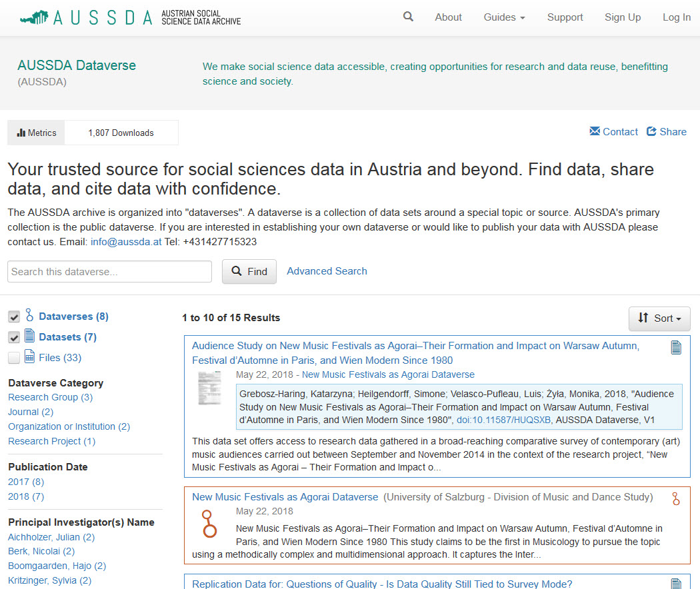Open the Guides dropdown menu
Viewport: 700px width, 589px height.
(503, 17)
